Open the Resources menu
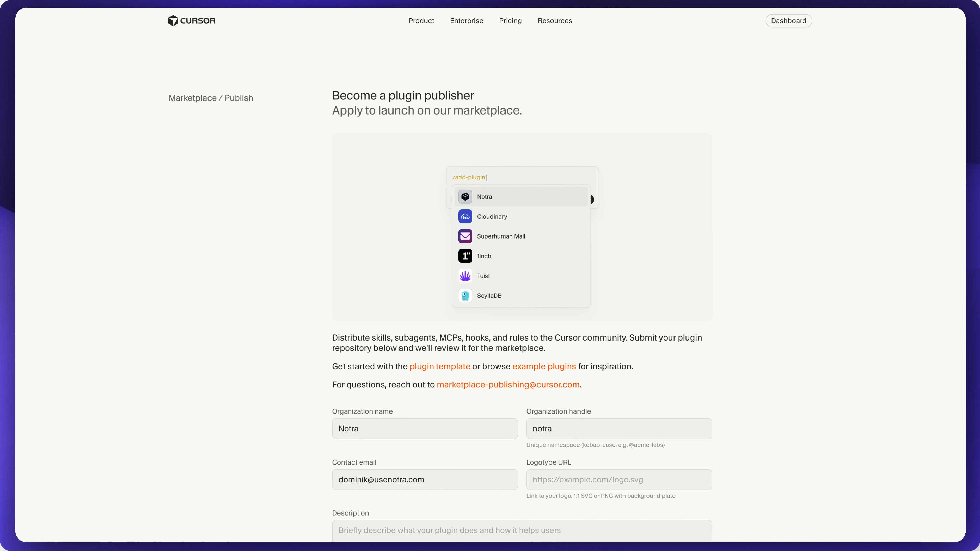Screen dimensions: 980x551 point(555,20)
